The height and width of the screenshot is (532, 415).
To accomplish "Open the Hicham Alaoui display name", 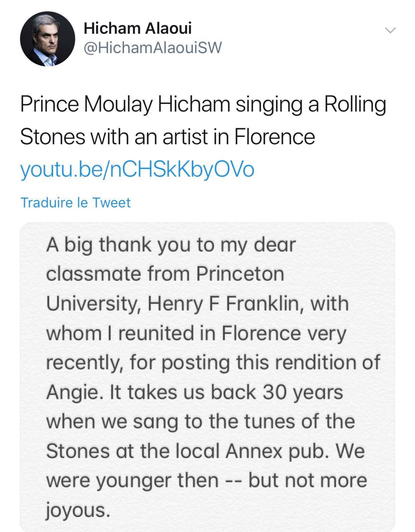I will (x=138, y=28).
